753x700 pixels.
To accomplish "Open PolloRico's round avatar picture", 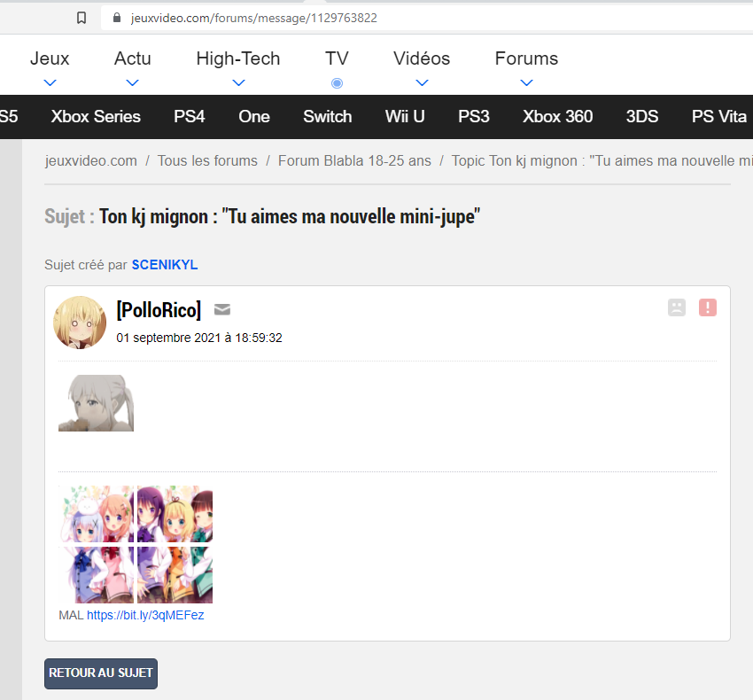I will point(80,323).
